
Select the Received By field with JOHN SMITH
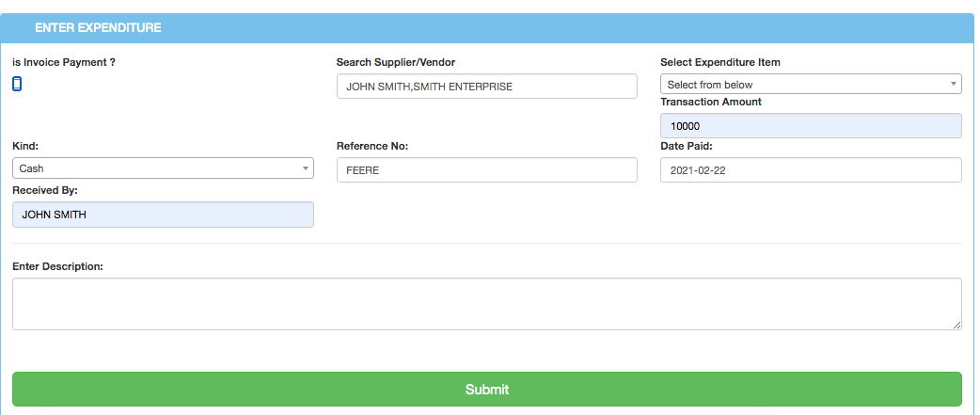[x=162, y=215]
